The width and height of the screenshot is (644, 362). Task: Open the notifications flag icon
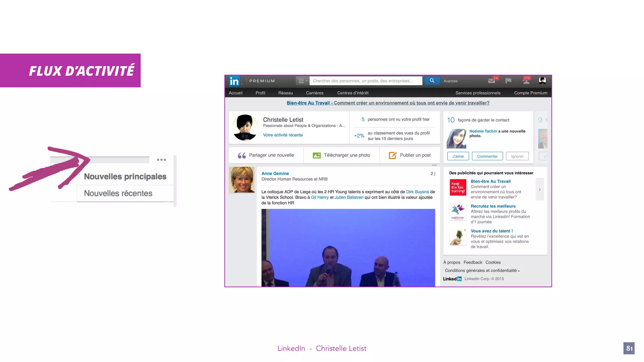(508, 81)
